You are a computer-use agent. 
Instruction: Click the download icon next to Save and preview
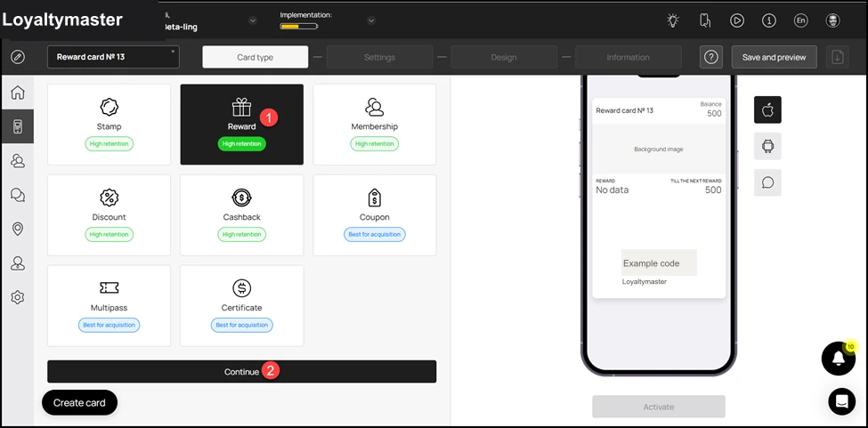838,57
